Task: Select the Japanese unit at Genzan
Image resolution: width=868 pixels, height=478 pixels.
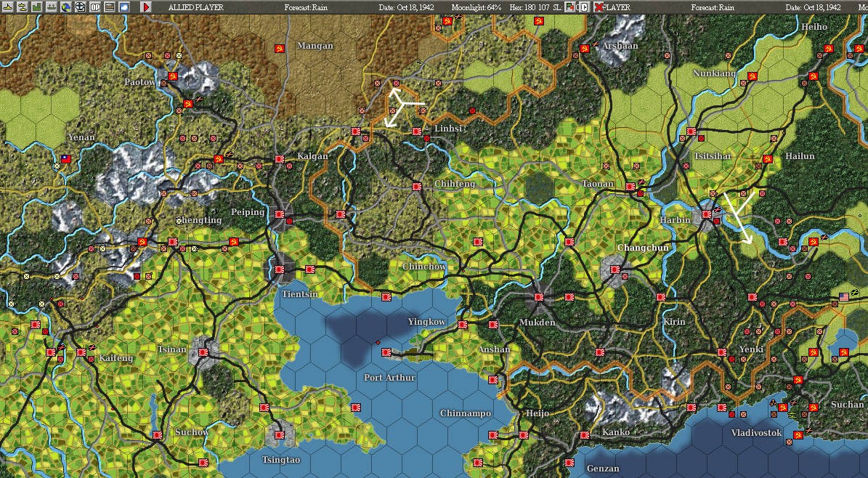Action: point(569,463)
